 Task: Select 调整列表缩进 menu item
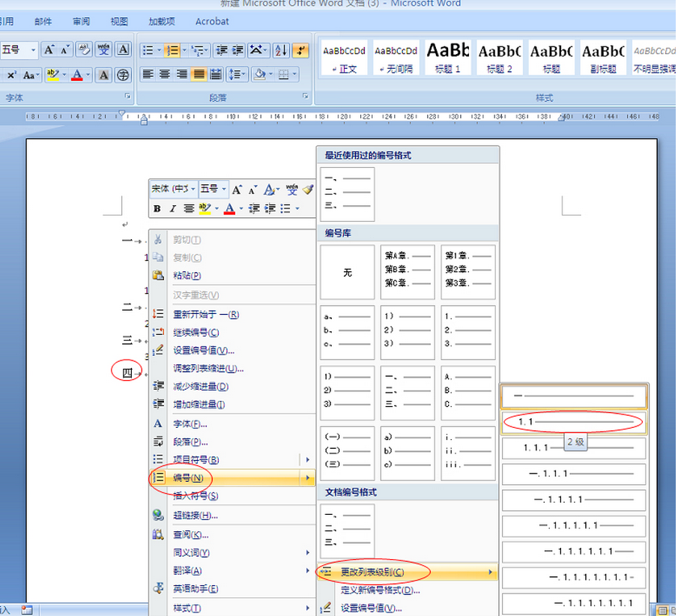[233, 368]
